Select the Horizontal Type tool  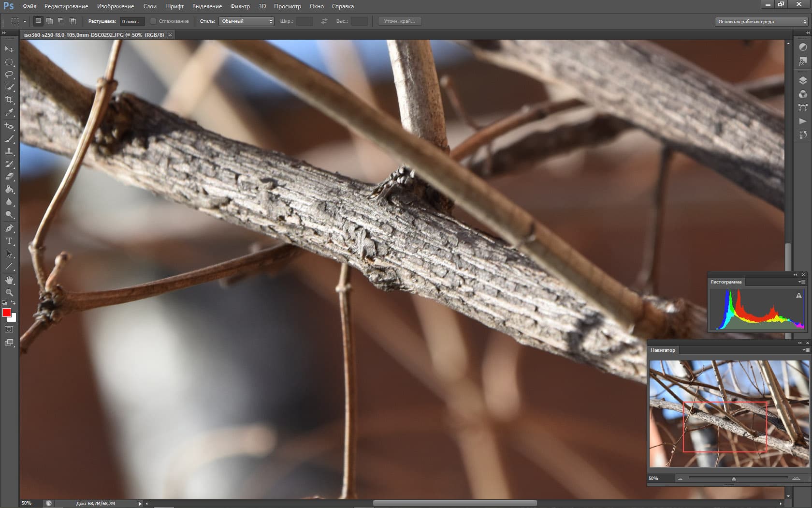pyautogui.click(x=9, y=241)
